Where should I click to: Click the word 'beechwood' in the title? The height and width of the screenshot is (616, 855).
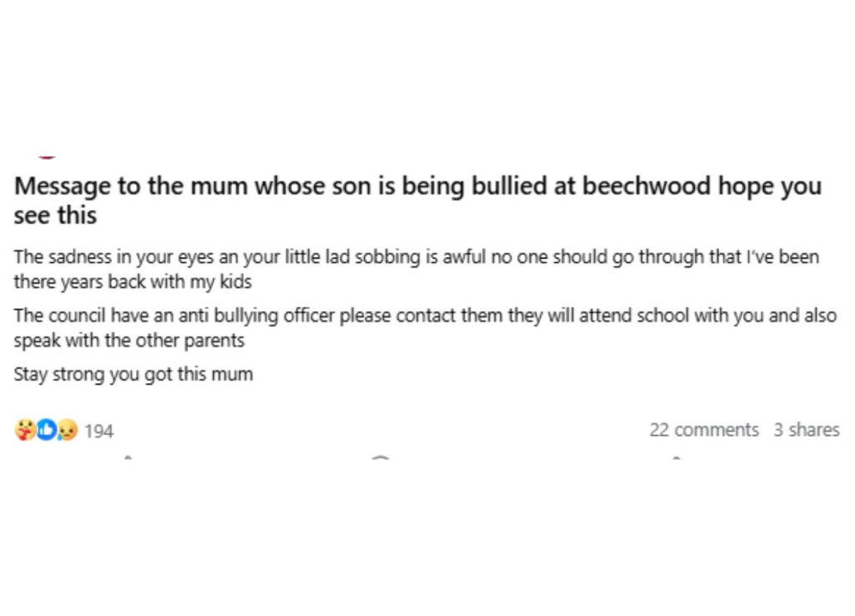(647, 186)
